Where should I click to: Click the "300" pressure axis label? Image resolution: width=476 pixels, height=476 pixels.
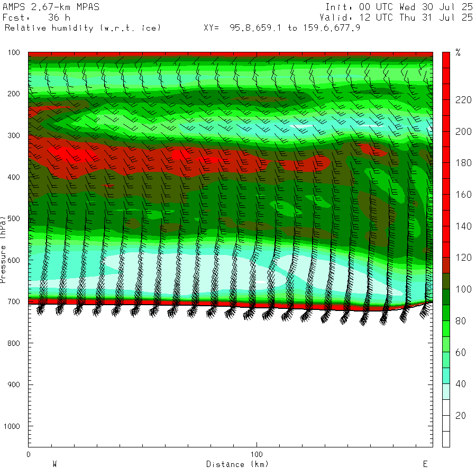click(14, 135)
